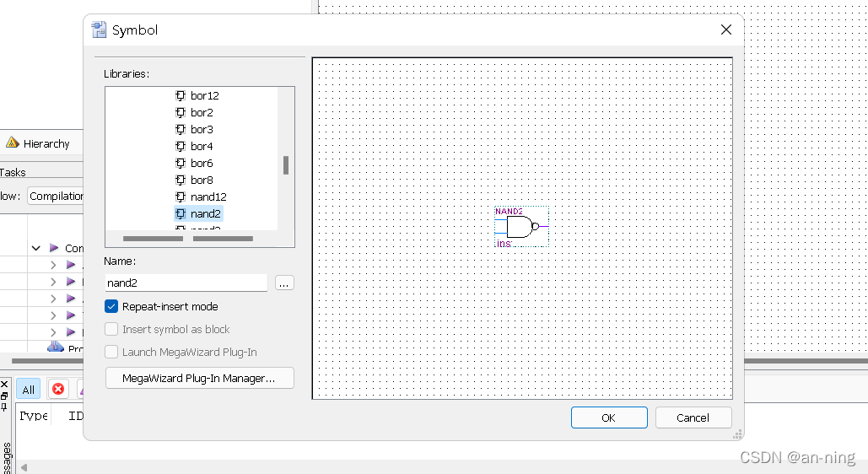This screenshot has height=474, width=868.
Task: Click the messages panel close X icon
Action: point(4,384)
